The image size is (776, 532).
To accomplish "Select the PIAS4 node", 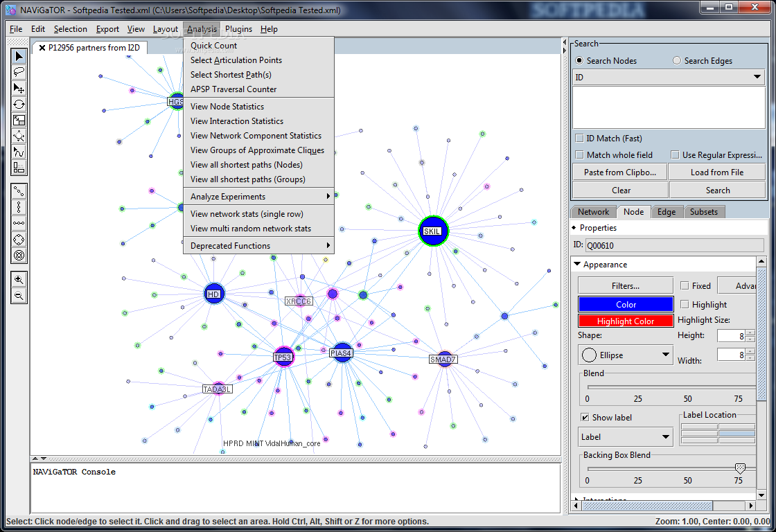I will (342, 353).
